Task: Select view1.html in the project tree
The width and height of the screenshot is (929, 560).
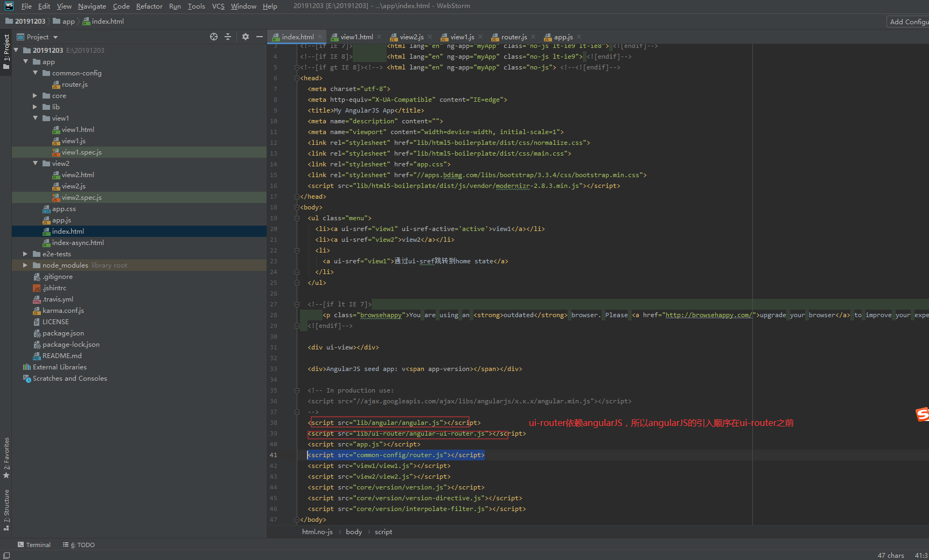Action: (x=78, y=129)
